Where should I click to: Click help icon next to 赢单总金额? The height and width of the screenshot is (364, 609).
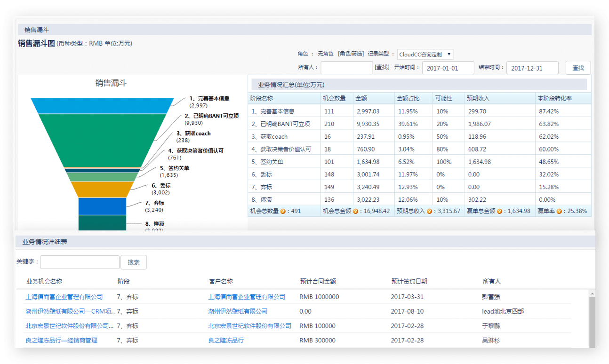pos(499,212)
